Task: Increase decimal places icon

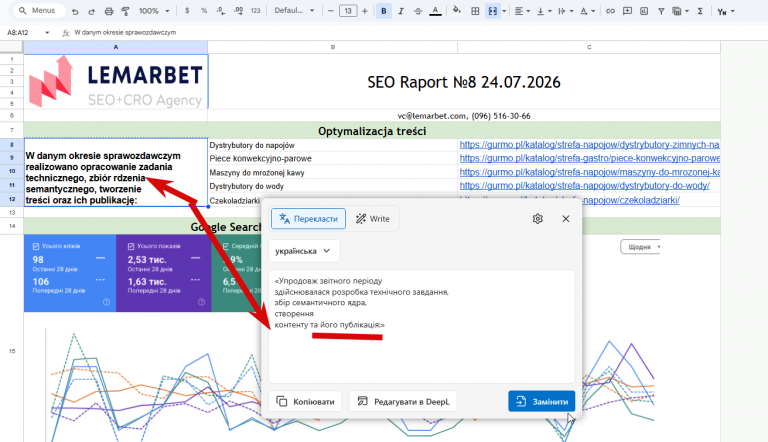Action: click(x=239, y=11)
